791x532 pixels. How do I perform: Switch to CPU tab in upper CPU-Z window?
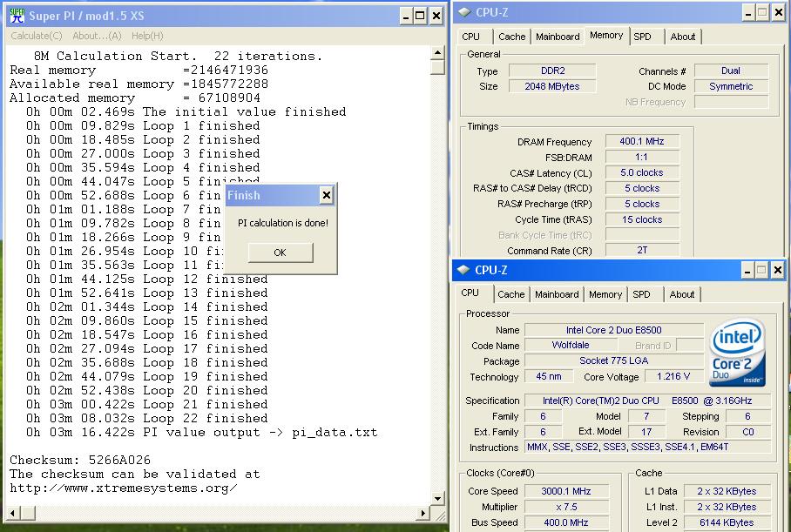coord(470,37)
